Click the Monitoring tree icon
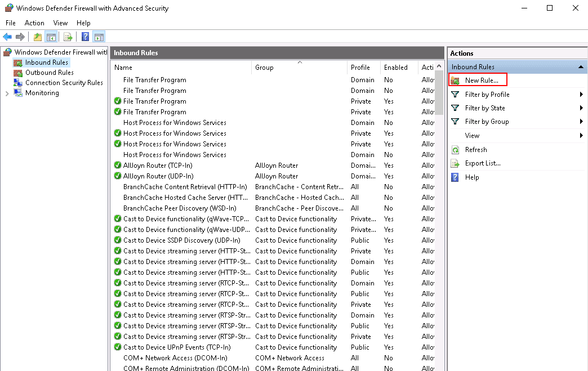The height and width of the screenshot is (371, 588). (17, 93)
